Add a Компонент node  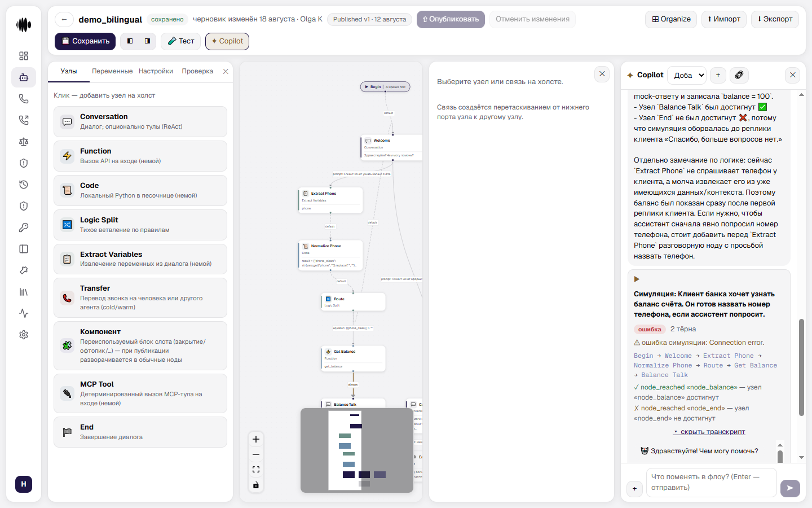[x=140, y=345]
